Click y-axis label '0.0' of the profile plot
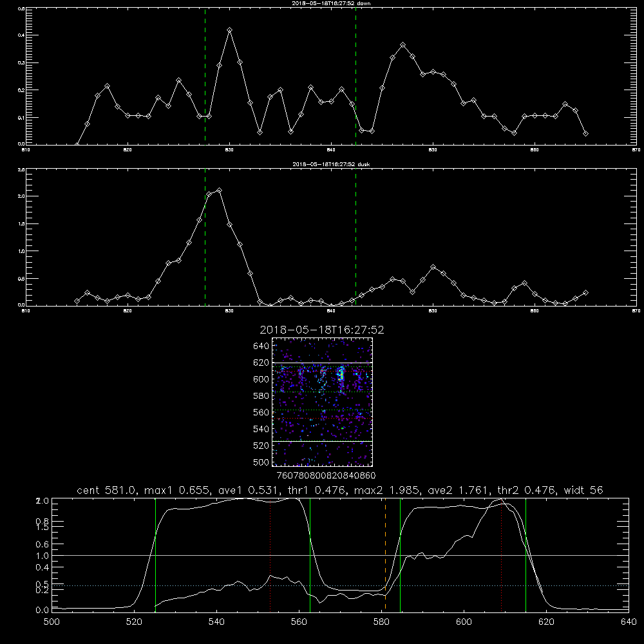This screenshot has width=644, height=644. (x=43, y=611)
